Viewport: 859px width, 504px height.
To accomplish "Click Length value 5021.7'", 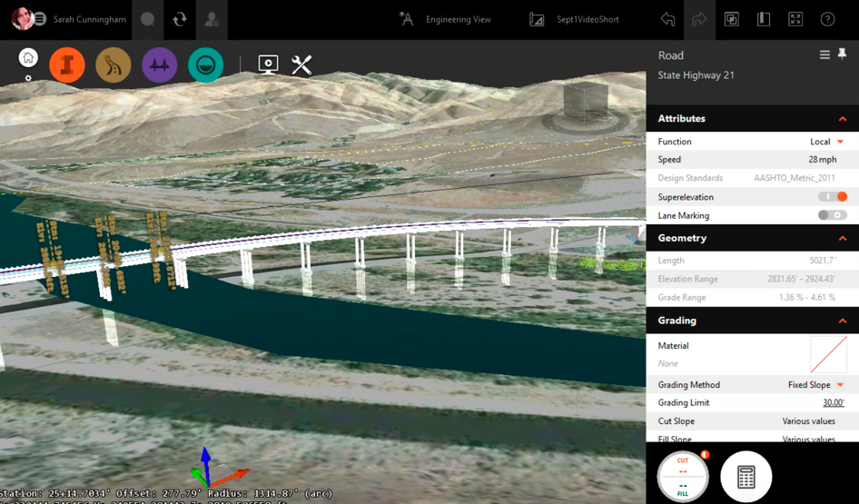I will pos(823,261).
